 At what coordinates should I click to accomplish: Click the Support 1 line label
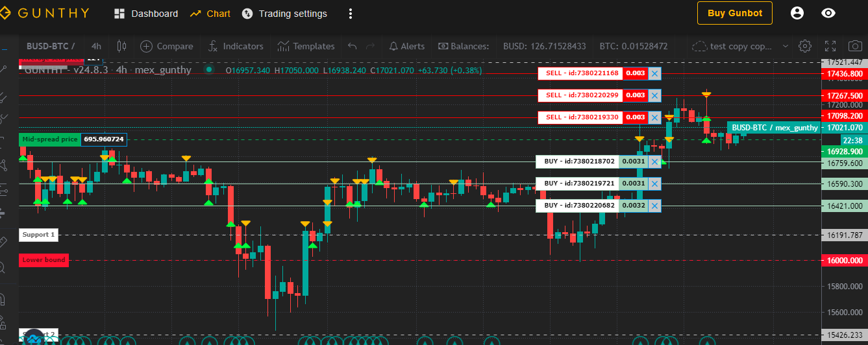pos(39,235)
